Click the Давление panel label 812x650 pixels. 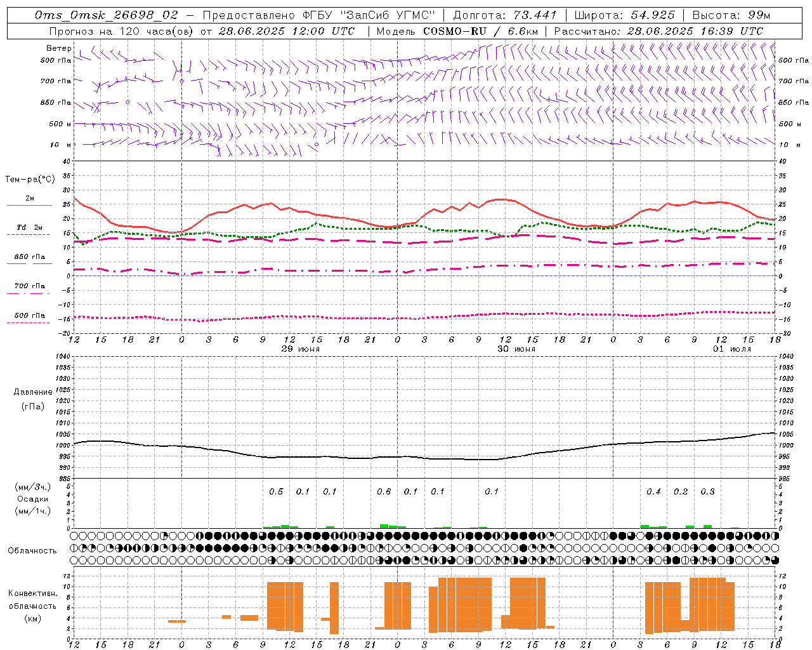(33, 392)
